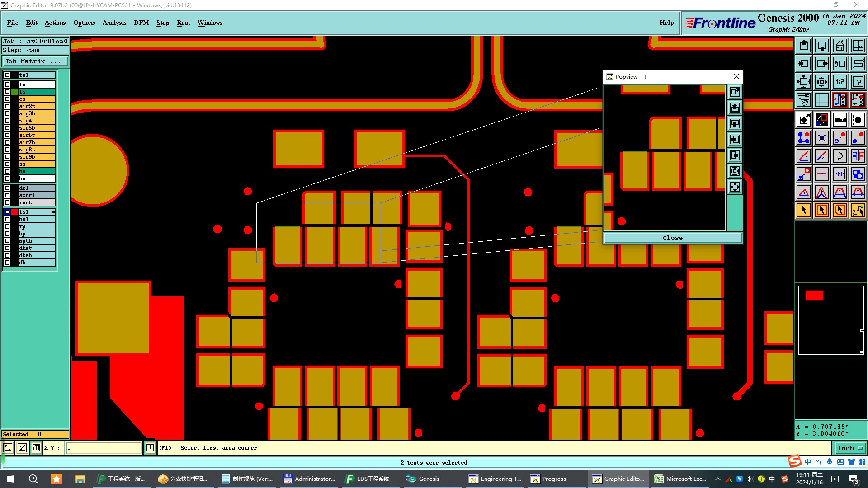Screen dimensions: 868x488
Task: Select the measure ruler tool
Action: (x=840, y=120)
